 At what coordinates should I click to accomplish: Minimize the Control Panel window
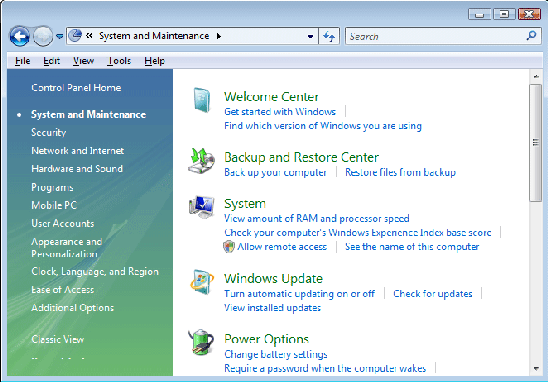click(479, 14)
